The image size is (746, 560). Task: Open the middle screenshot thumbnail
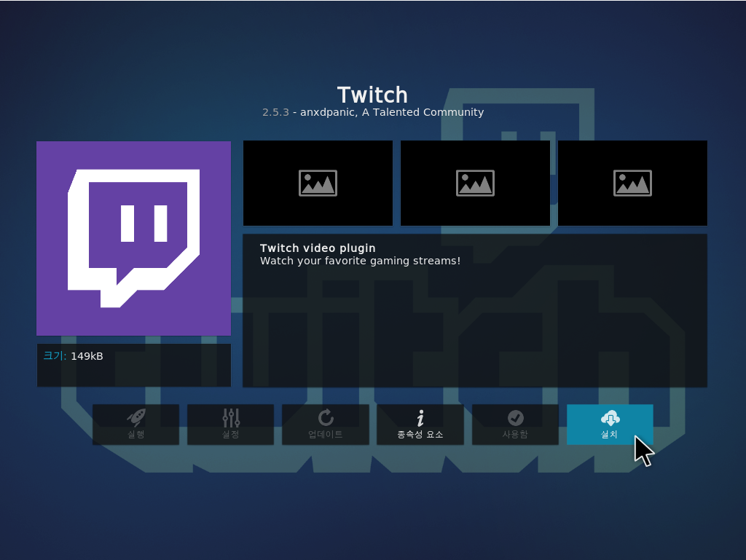475,184
